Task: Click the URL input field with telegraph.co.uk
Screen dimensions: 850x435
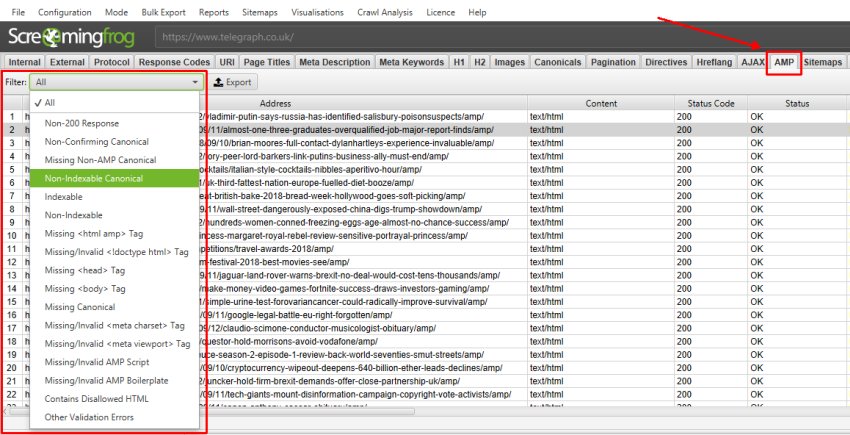Action: tap(501, 37)
